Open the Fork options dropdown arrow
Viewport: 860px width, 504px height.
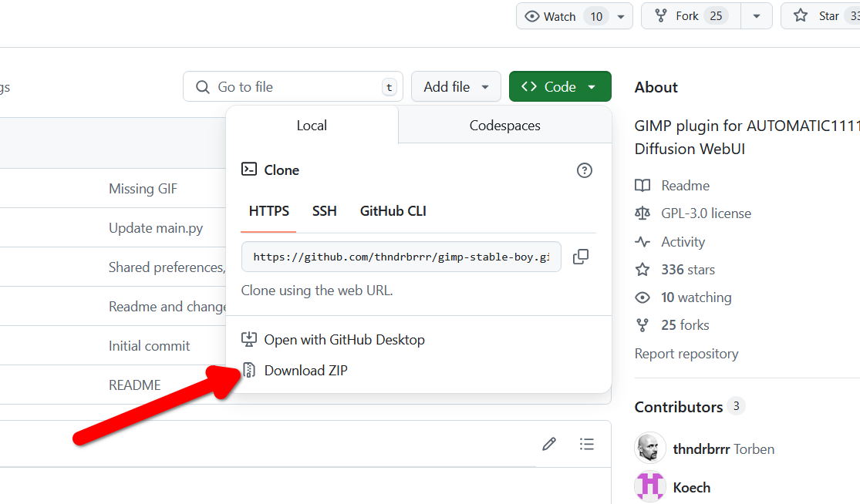click(756, 15)
